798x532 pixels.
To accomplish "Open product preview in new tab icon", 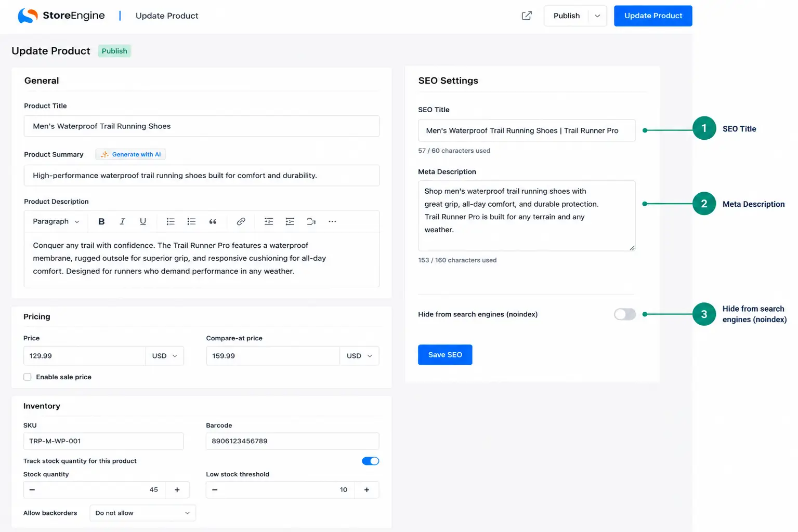I will point(527,16).
